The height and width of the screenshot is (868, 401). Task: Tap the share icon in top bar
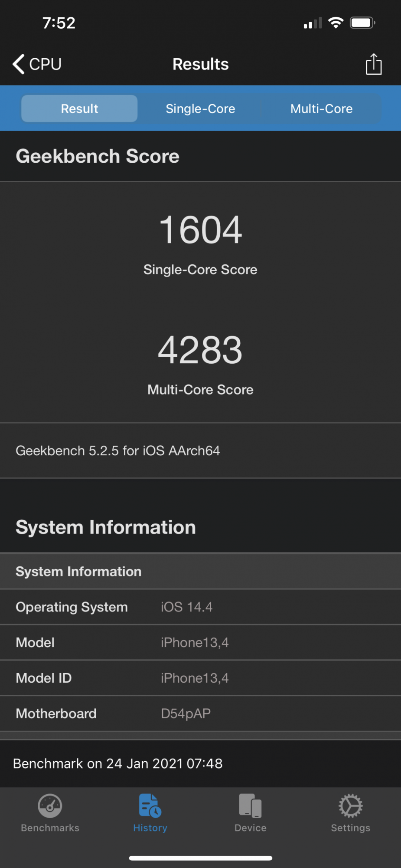(373, 64)
